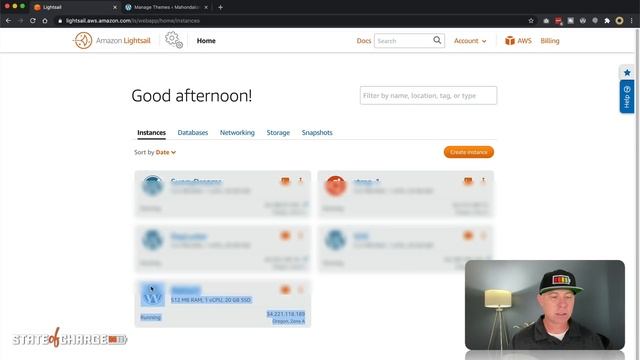The width and height of the screenshot is (640, 360).
Task: Open the Docs link
Action: coord(364,41)
